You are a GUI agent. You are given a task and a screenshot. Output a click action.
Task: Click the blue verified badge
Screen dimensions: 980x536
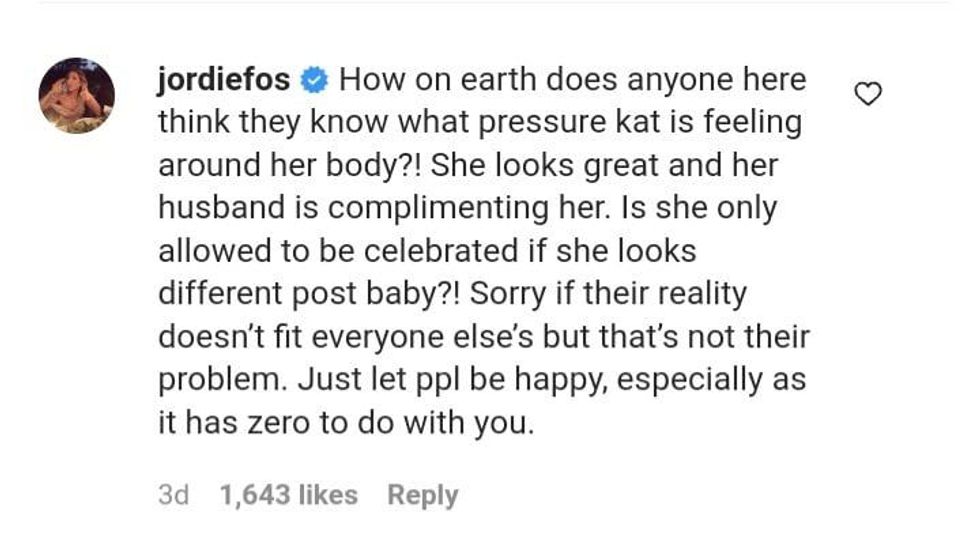[x=313, y=78]
